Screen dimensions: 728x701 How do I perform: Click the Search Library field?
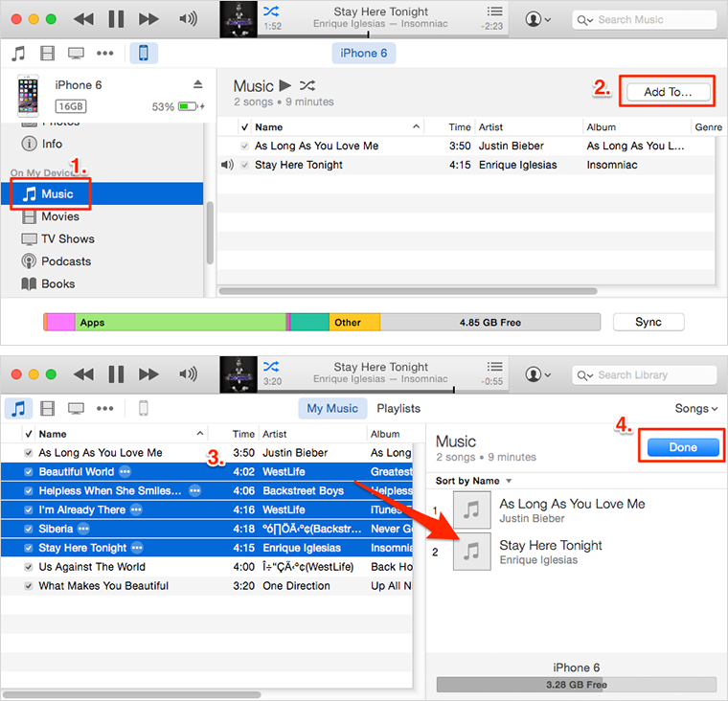645,375
